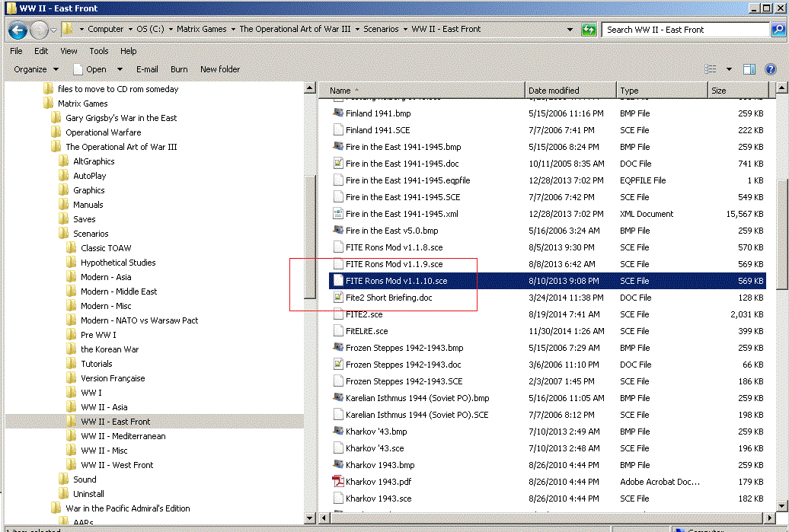Open the view options dropdown arrow
789x532 pixels.
pyautogui.click(x=729, y=69)
